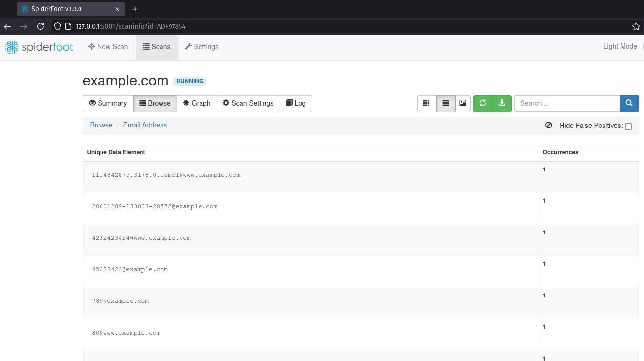Click the green refresh icon button
Viewport: 644px width, 361px height.
[x=483, y=104]
